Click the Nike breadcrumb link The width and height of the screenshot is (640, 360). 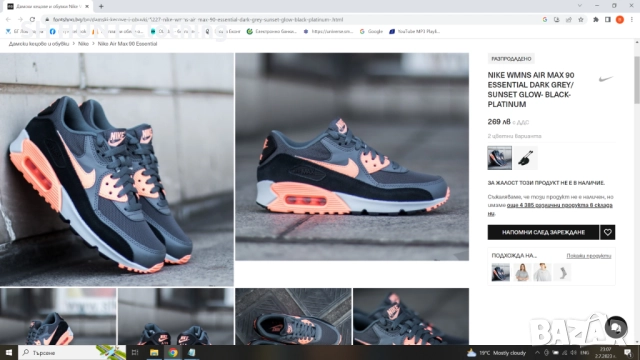click(83, 44)
